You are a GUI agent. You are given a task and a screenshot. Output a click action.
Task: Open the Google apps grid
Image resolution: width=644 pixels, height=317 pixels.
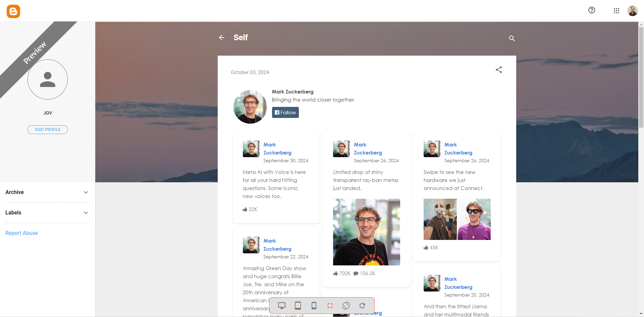click(616, 11)
